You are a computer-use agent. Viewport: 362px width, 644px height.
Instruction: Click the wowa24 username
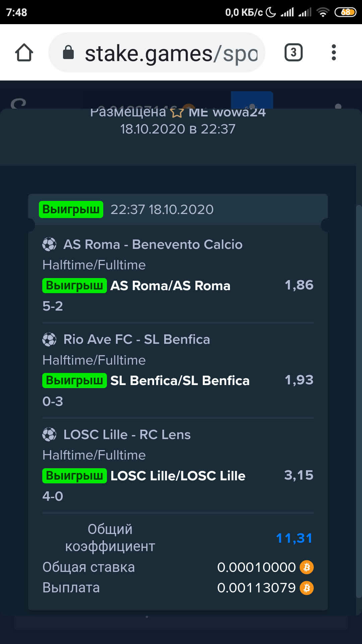239,112
